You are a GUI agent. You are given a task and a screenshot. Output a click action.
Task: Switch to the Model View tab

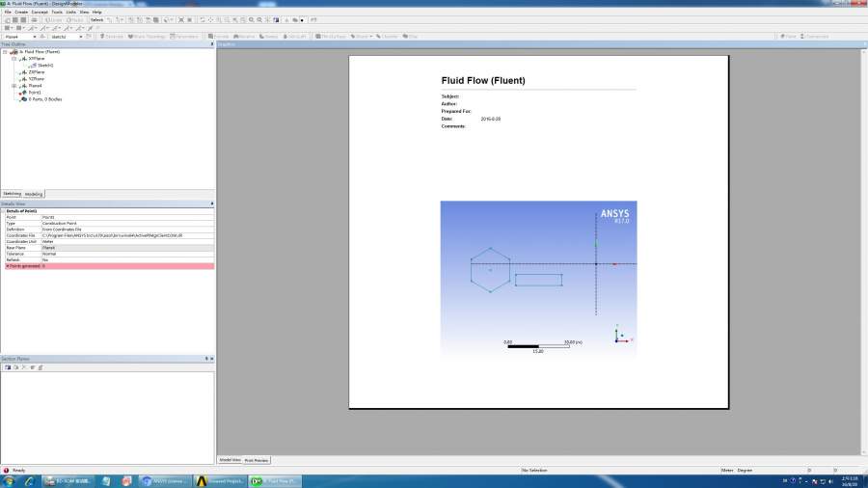pos(230,460)
